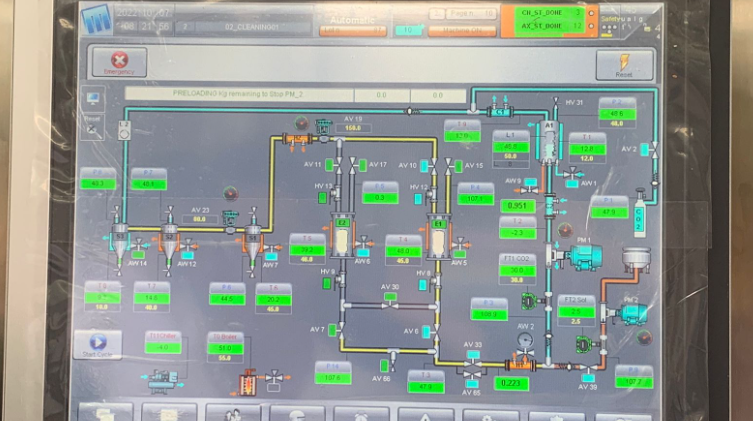Click the boiler heater icon

[x=248, y=383]
